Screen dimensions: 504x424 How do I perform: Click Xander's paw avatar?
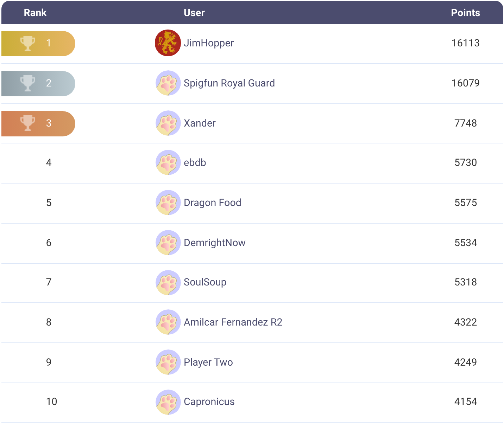point(168,123)
